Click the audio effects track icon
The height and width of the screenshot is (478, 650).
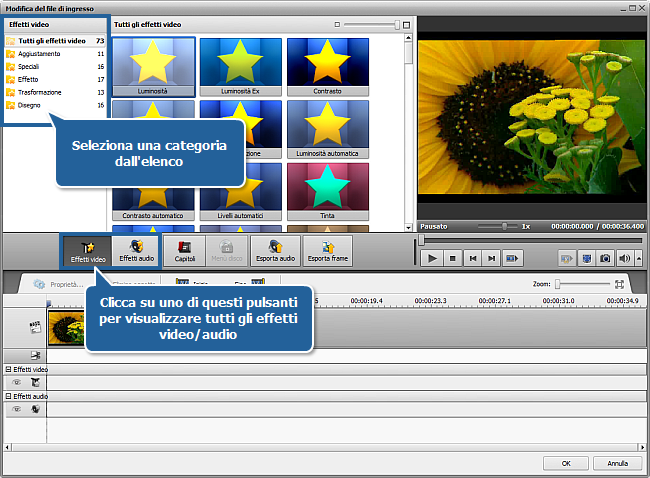point(36,409)
